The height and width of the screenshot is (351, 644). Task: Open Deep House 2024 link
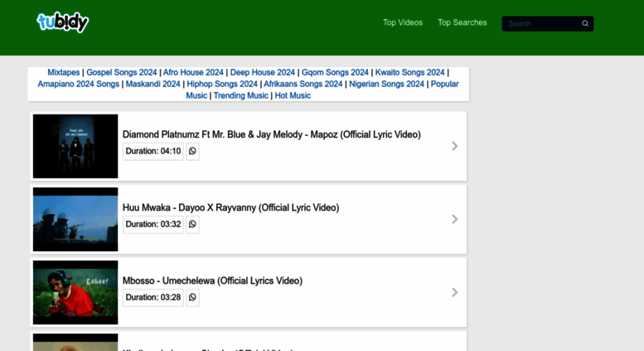pyautogui.click(x=263, y=72)
